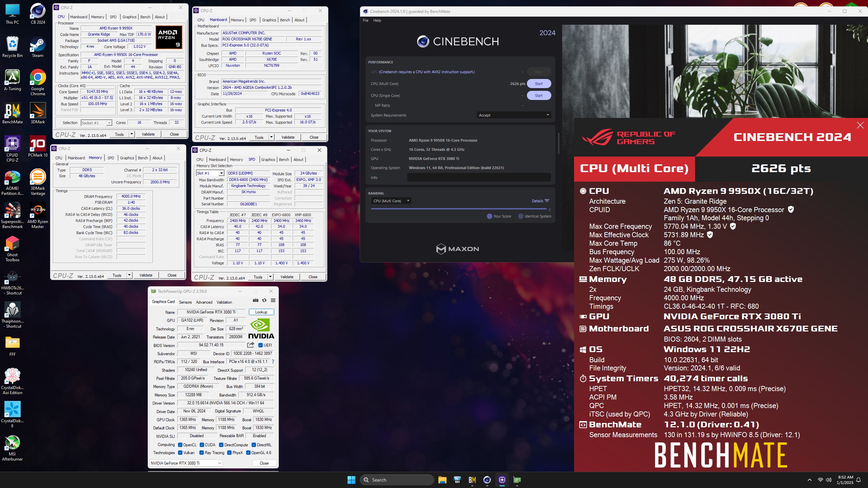Image resolution: width=868 pixels, height=488 pixels.
Task: Open the Ghost Toolbox icon
Action: point(13,249)
